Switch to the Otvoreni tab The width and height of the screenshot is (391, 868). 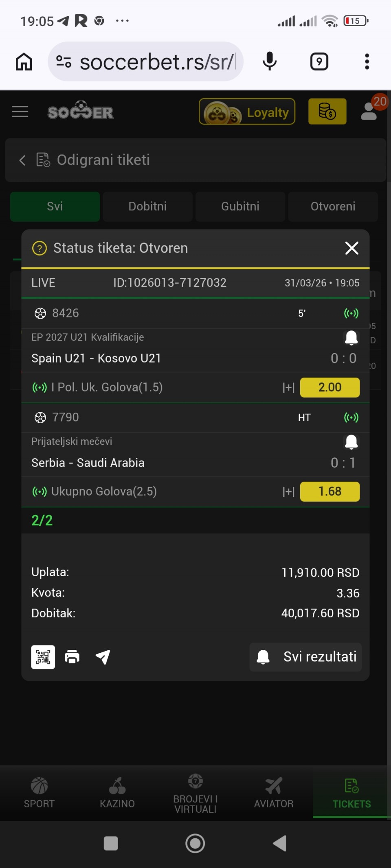333,206
